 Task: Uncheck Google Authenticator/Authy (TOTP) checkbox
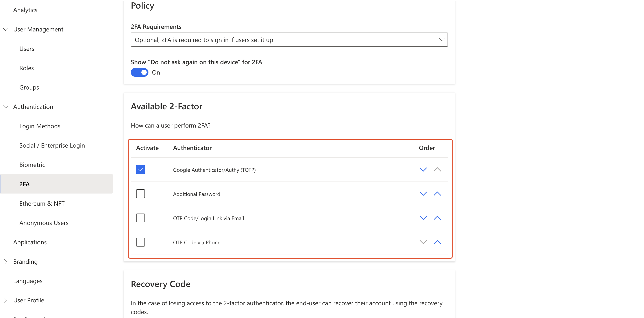[x=141, y=170]
